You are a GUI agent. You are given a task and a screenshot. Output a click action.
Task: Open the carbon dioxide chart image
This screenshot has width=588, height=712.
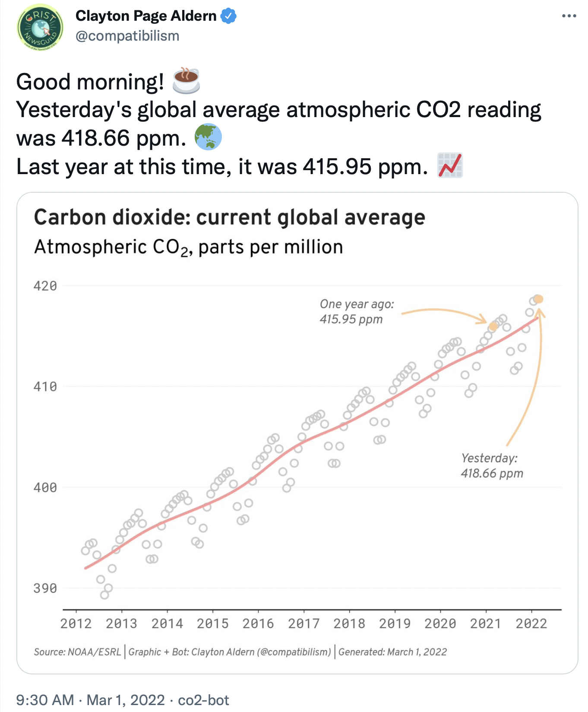[x=297, y=432]
